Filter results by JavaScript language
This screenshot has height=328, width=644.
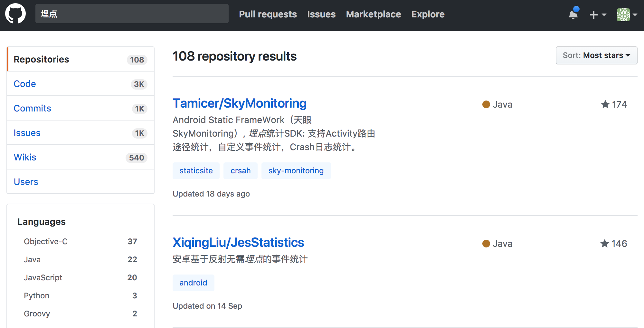[80, 278]
